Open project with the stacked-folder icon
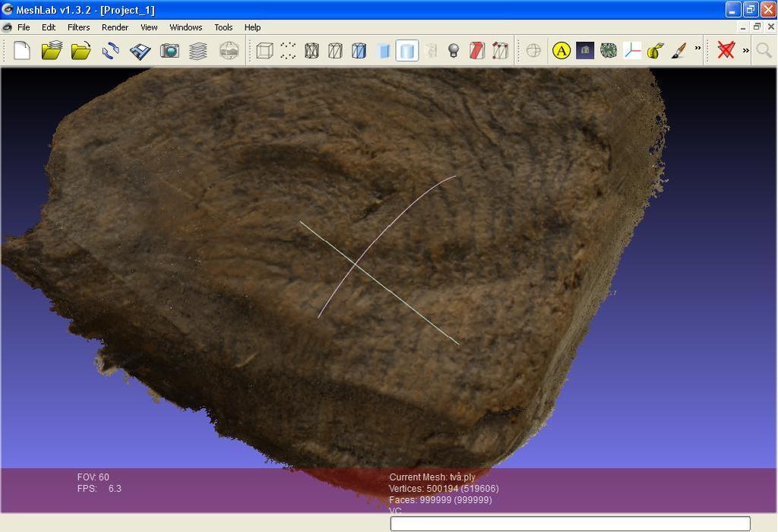Viewport: 778px width, 532px height. [x=52, y=51]
